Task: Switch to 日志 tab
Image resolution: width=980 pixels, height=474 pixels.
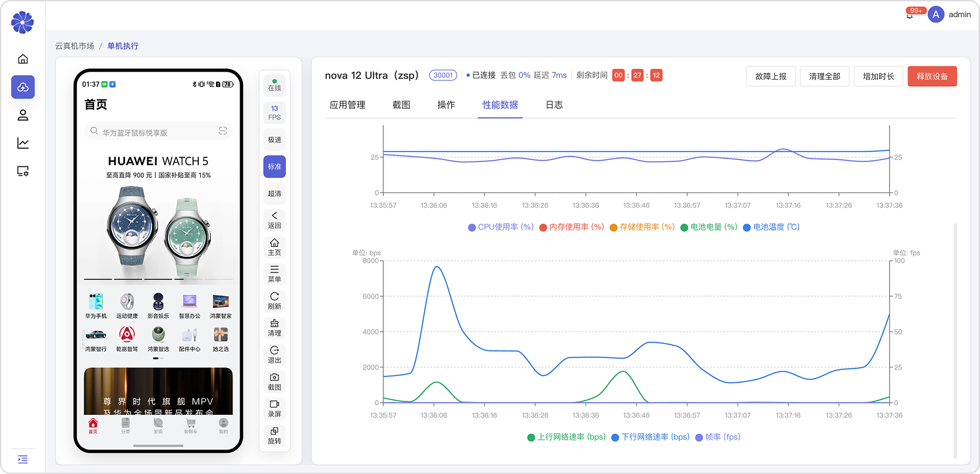Action: tap(554, 105)
